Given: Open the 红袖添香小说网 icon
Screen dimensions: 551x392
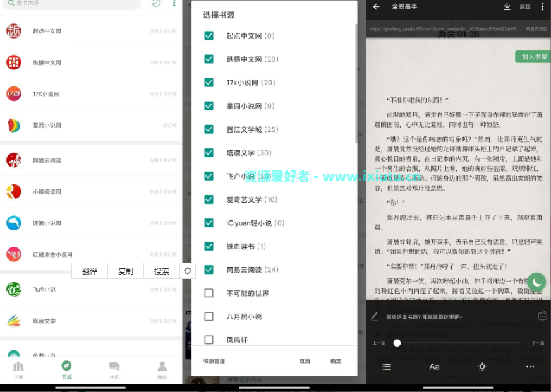Looking at the screenshot, I should pyautogui.click(x=14, y=254).
